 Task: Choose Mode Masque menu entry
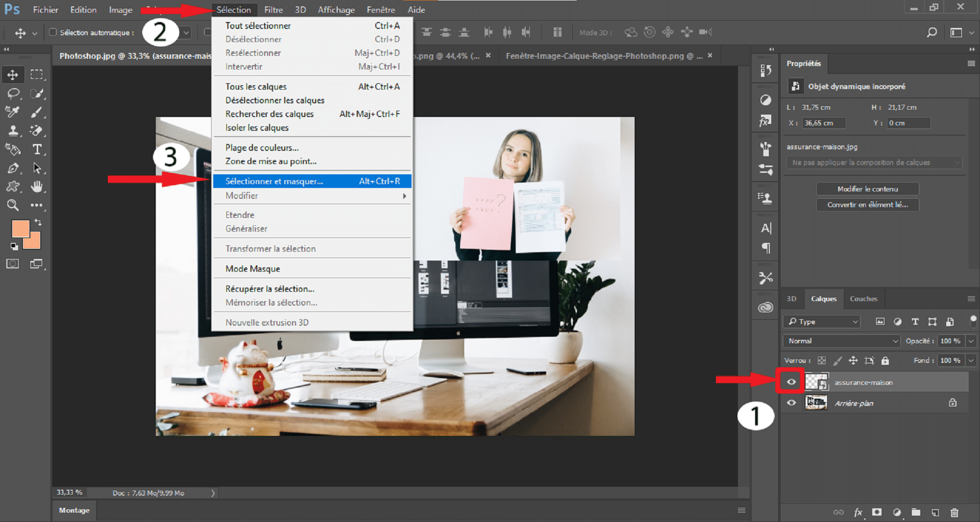(312, 269)
